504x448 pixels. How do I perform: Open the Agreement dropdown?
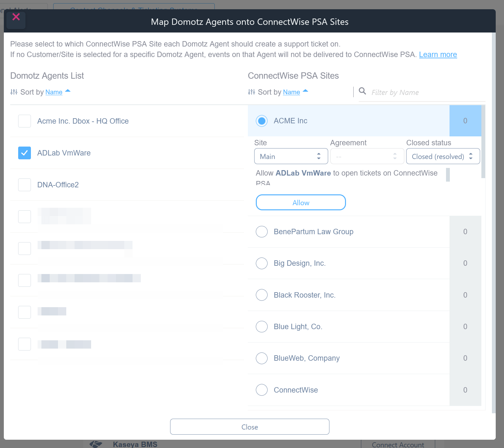tap(367, 156)
